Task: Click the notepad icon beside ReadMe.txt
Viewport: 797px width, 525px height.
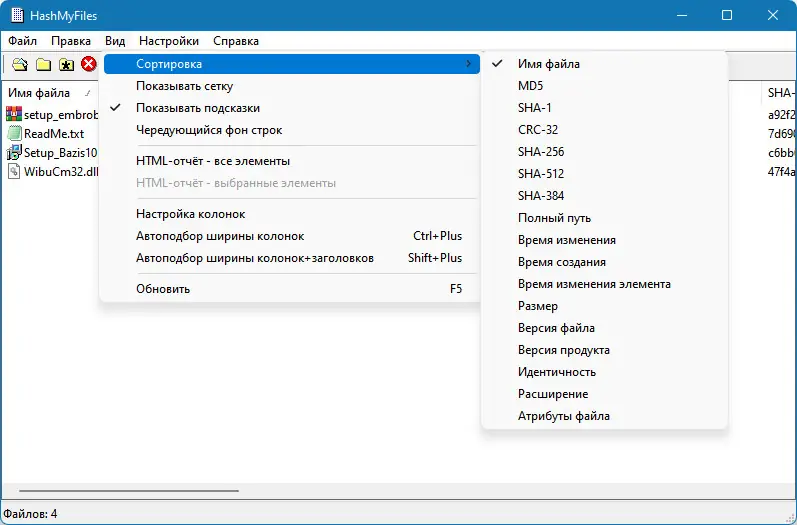Action: point(14,133)
